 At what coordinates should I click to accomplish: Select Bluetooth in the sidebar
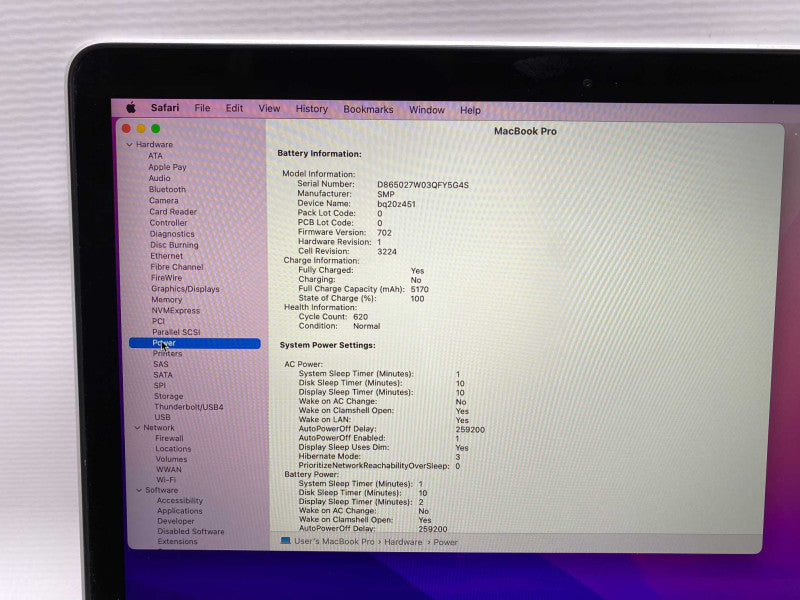[167, 189]
